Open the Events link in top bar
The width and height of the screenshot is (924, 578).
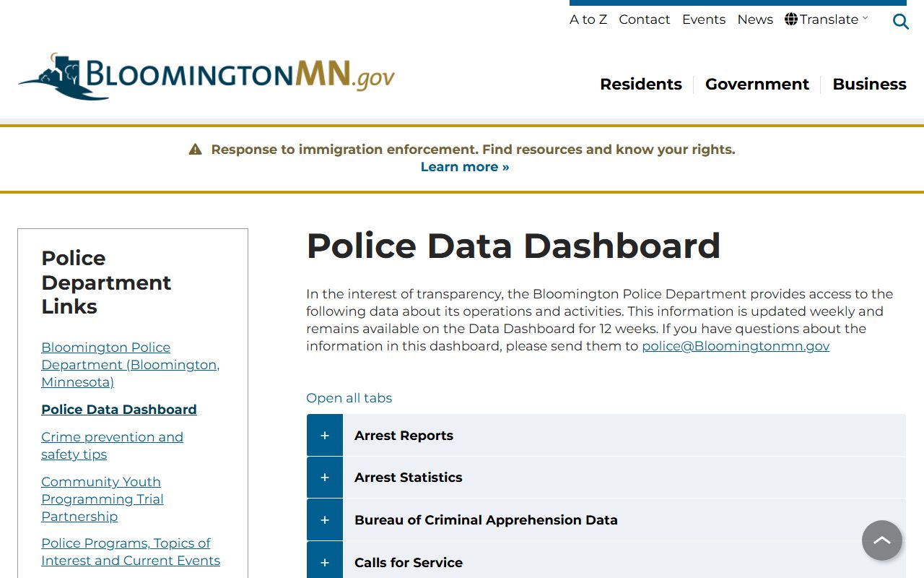point(704,20)
